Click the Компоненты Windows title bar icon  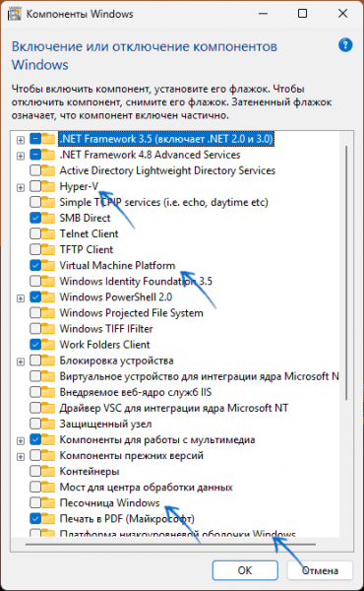pos(15,15)
